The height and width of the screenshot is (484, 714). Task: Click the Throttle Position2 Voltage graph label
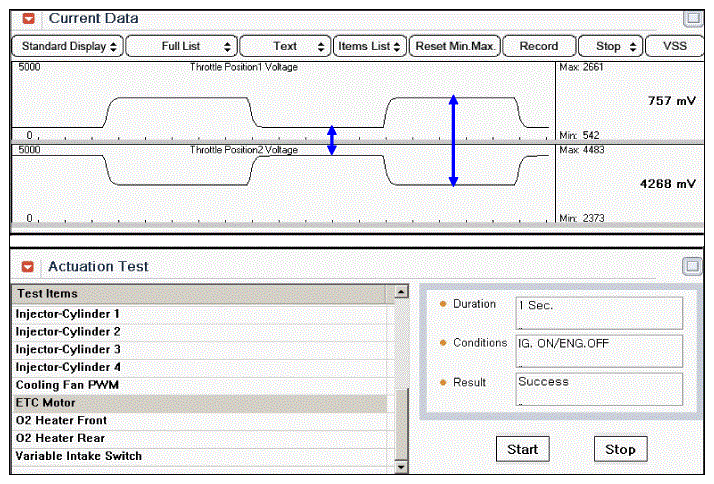coord(244,150)
